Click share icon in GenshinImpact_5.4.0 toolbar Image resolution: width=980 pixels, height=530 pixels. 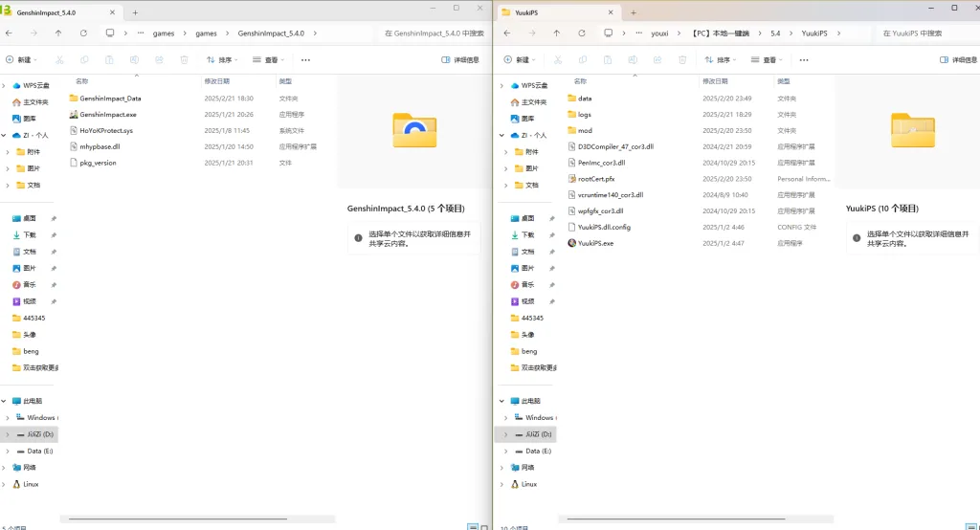(x=160, y=60)
